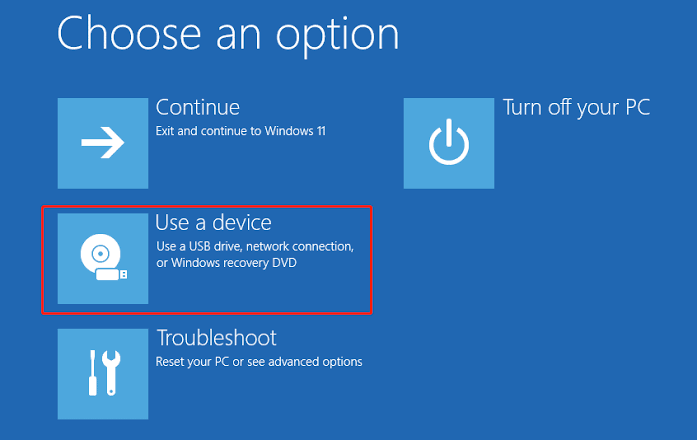Click "Exit and continue to Windows 11" text
The image size is (697, 440).
240,131
